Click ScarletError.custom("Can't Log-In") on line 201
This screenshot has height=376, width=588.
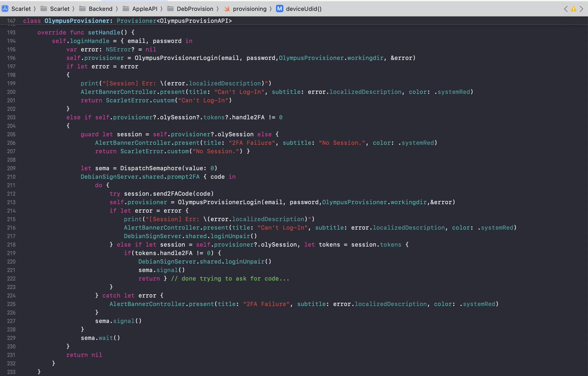[x=168, y=100]
